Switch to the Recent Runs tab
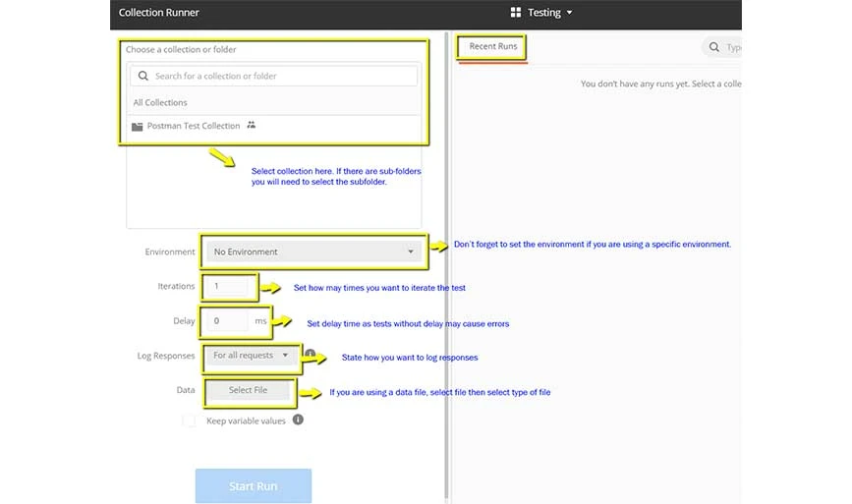This screenshot has width=852, height=504. 493,46
